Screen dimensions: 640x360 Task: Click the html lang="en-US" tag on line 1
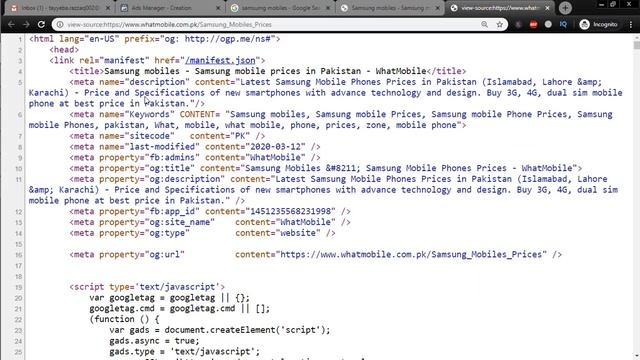(x=155, y=39)
